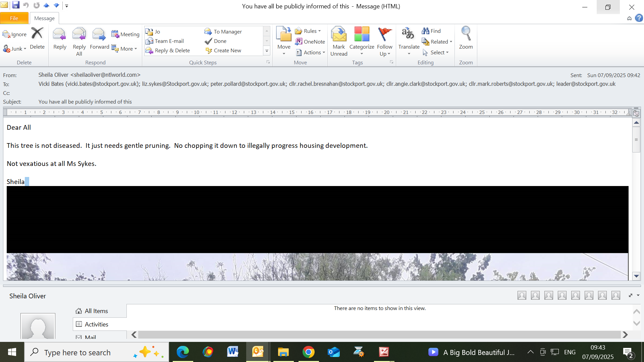Screen dimensions: 644x362
Task: Expand the Quick Steps gallery arrow
Action: (x=267, y=51)
